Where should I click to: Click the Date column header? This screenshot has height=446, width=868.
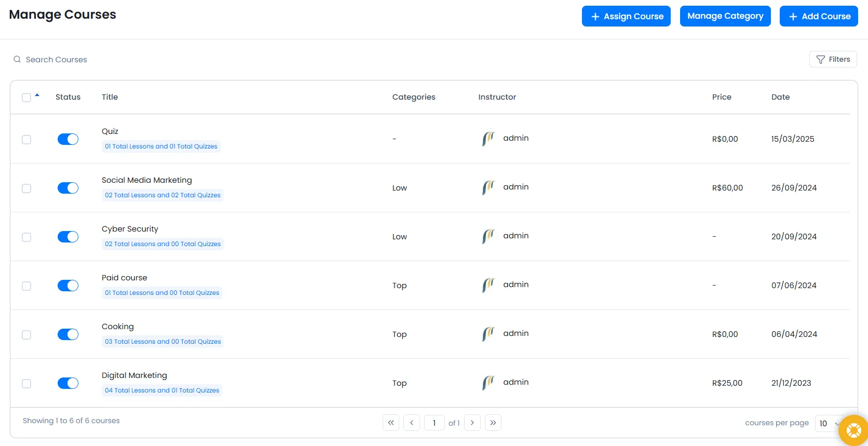tap(780, 97)
